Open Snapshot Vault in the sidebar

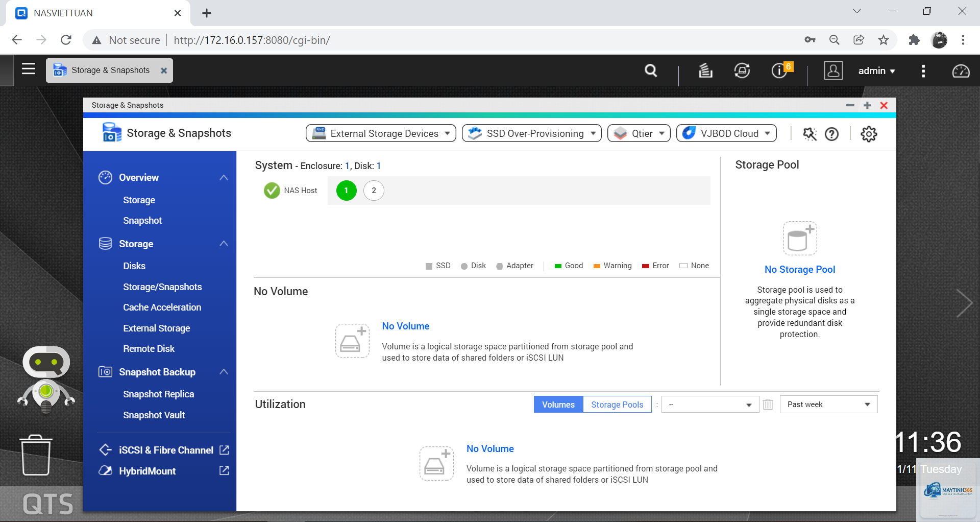(x=154, y=415)
